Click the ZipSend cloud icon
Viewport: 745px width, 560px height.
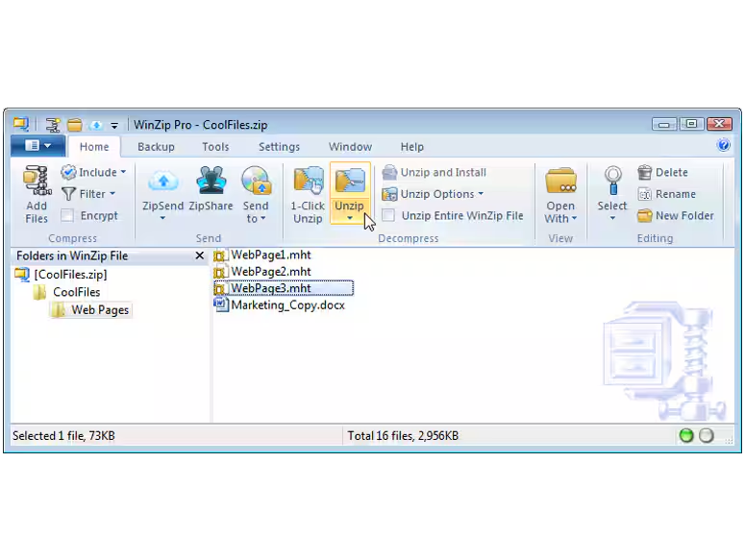pyautogui.click(x=163, y=181)
